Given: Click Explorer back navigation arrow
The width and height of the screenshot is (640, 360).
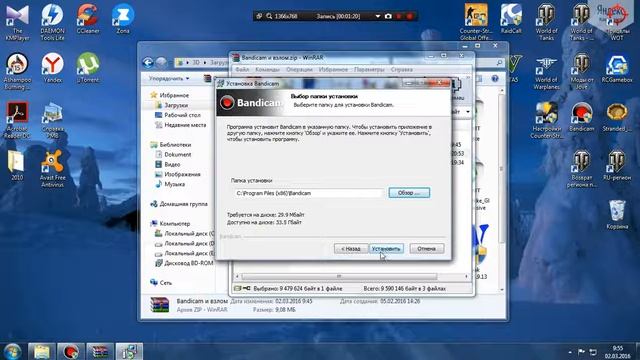Looking at the screenshot, I should click(148, 62).
